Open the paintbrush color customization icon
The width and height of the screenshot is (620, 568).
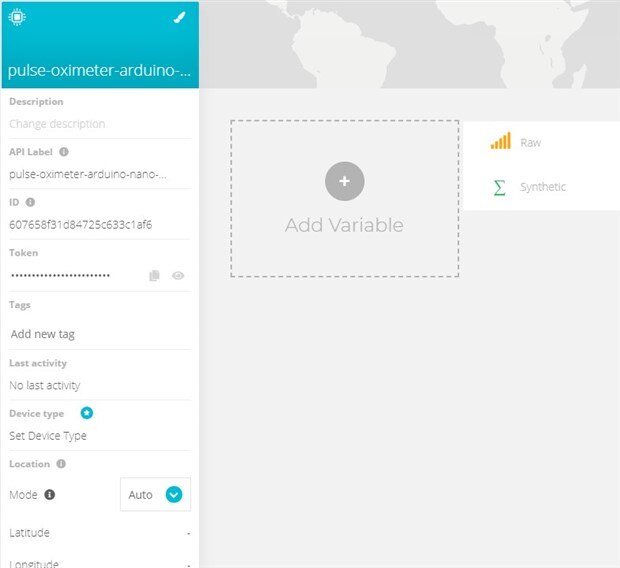coord(180,17)
